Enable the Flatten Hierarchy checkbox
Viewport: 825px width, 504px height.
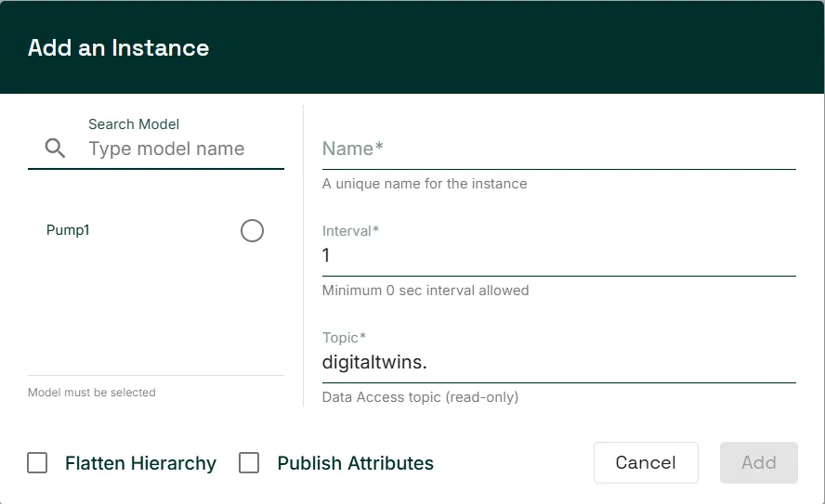click(37, 463)
